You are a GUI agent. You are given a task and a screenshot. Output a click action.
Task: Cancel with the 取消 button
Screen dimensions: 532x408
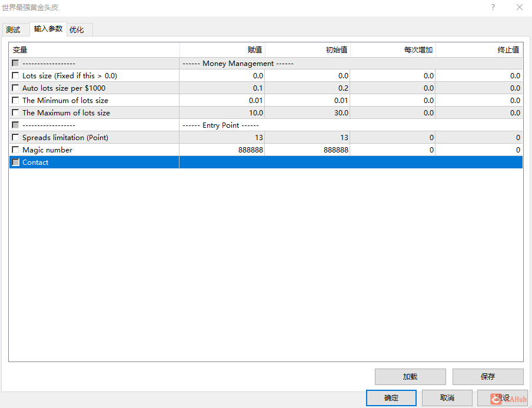tap(447, 398)
